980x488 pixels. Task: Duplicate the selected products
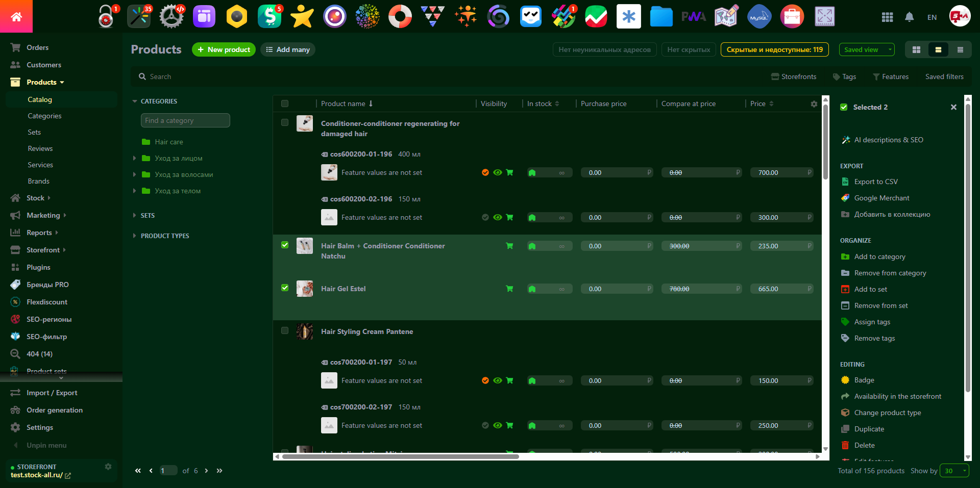[869, 429]
